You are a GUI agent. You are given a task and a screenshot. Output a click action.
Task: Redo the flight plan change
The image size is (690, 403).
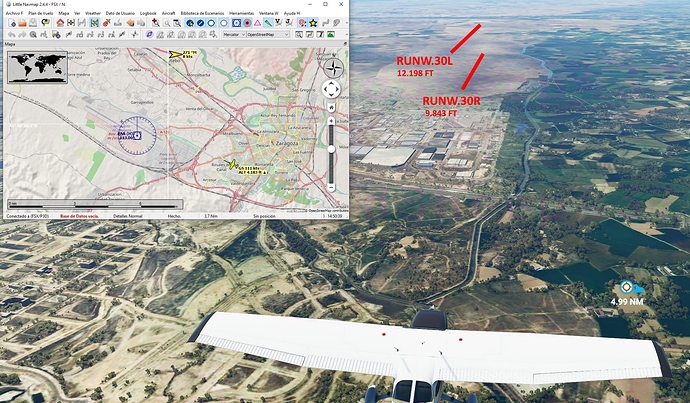[22, 34]
